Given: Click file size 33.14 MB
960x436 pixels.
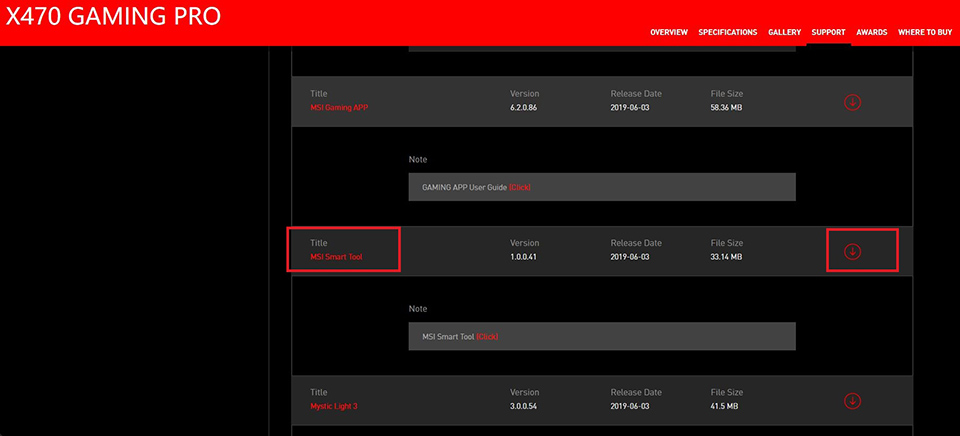Looking at the screenshot, I should tap(726, 257).
